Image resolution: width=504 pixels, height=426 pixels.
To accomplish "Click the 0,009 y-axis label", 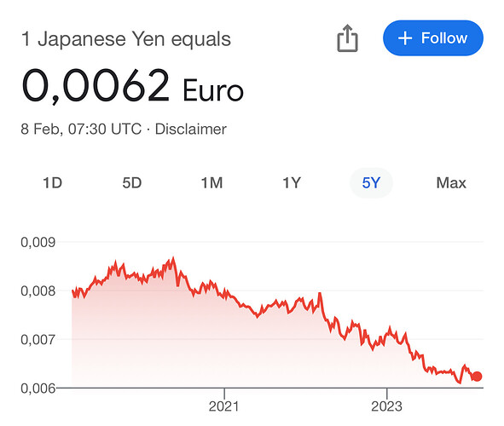I will pyautogui.click(x=38, y=242).
